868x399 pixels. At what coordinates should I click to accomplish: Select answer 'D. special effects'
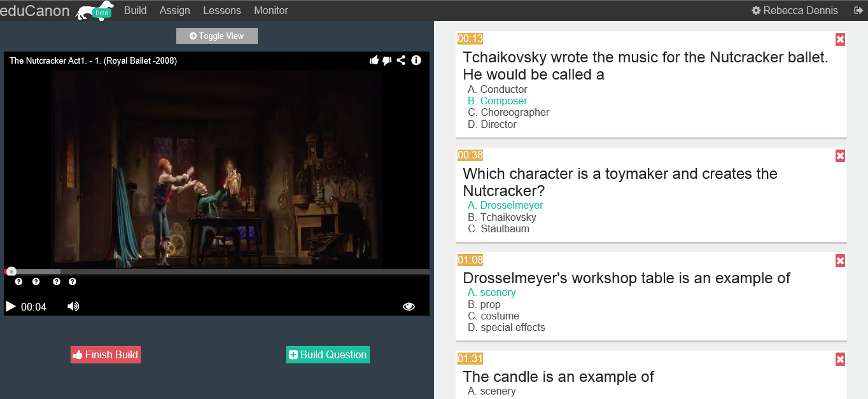[x=507, y=327]
